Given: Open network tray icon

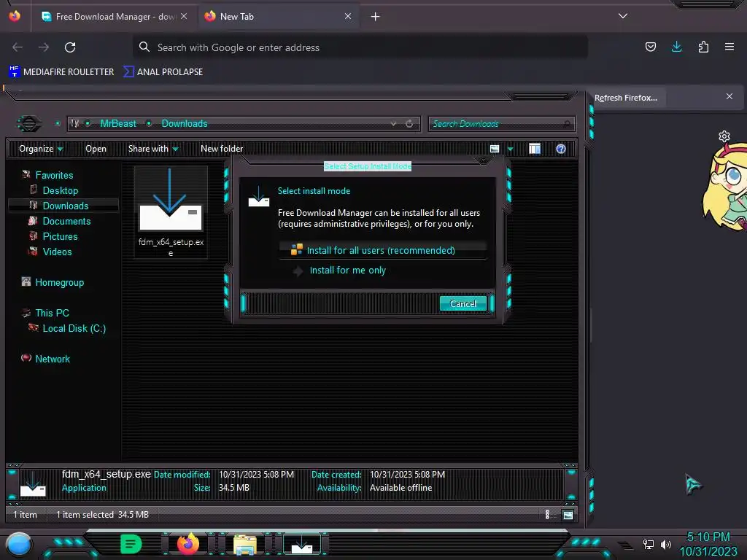Looking at the screenshot, I should [648, 544].
